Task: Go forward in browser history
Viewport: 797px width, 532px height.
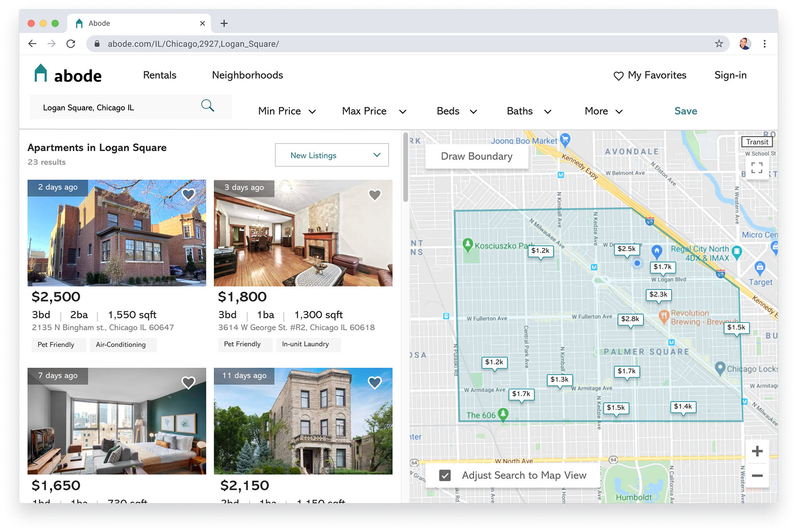Action: click(x=51, y=44)
